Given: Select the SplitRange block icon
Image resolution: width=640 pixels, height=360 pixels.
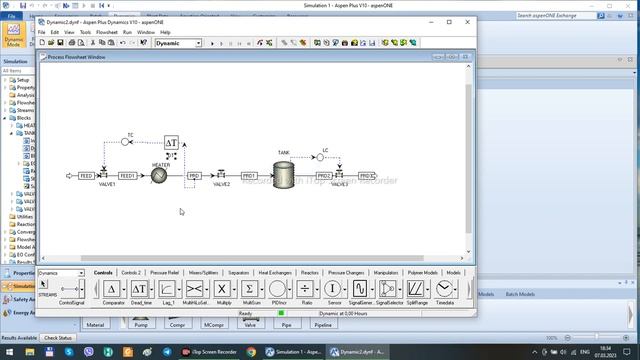Looking at the screenshot, I should tap(416, 289).
